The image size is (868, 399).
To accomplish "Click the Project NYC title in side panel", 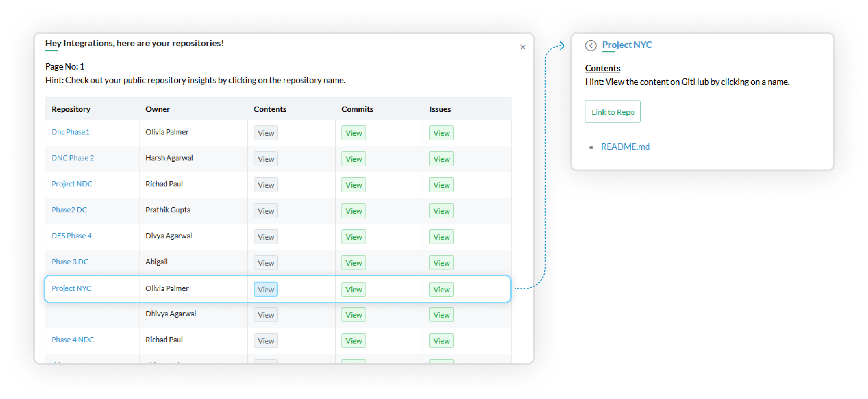I will 627,45.
